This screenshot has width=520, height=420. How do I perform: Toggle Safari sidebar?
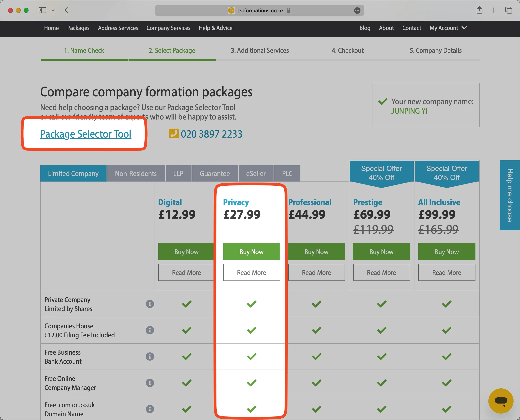(42, 10)
